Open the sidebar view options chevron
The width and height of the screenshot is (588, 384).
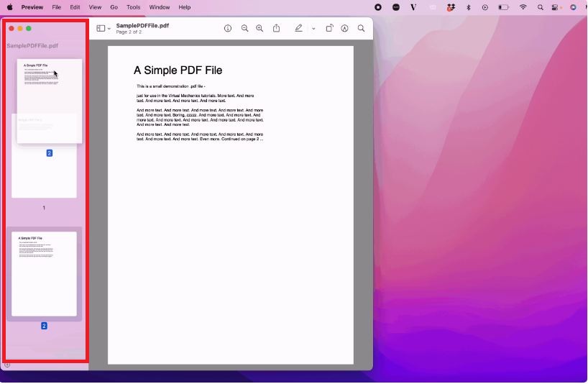coord(109,29)
